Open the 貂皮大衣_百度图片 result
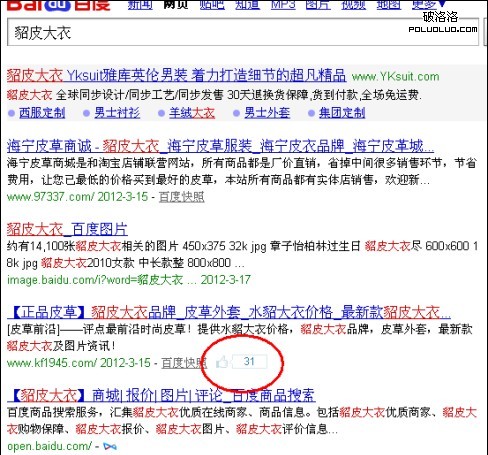Screen dimensions: 488x455 (67, 229)
